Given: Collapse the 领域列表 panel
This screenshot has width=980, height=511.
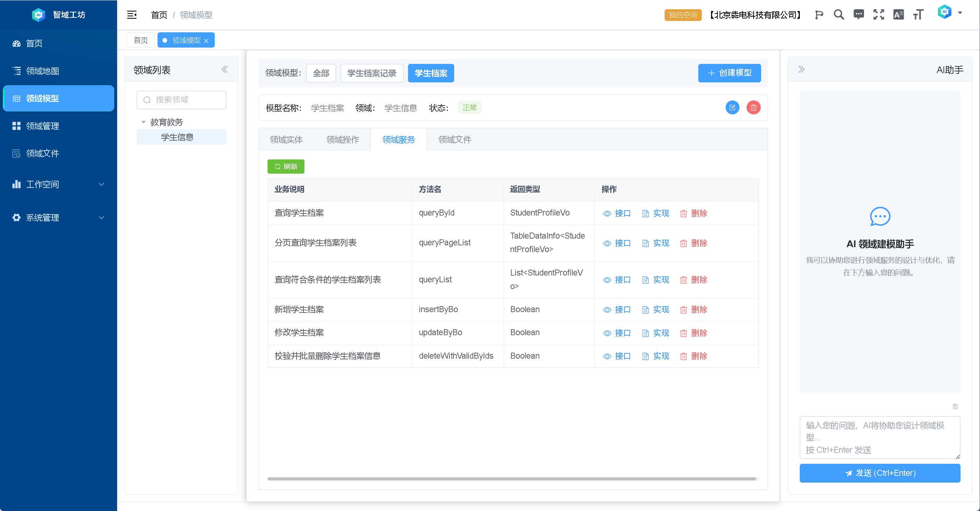Looking at the screenshot, I should [x=225, y=70].
